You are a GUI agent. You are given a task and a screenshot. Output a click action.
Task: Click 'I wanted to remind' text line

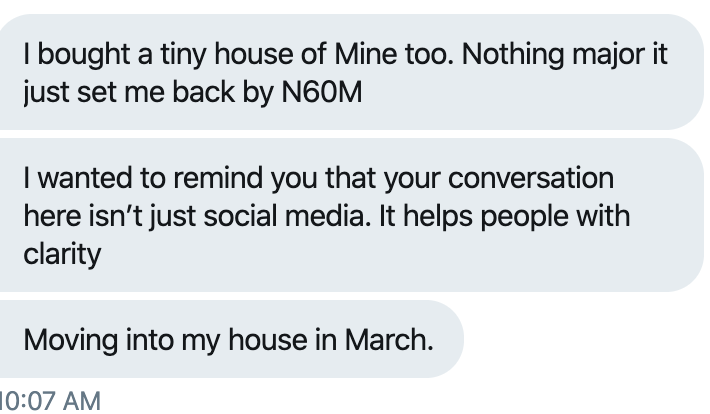143,178
